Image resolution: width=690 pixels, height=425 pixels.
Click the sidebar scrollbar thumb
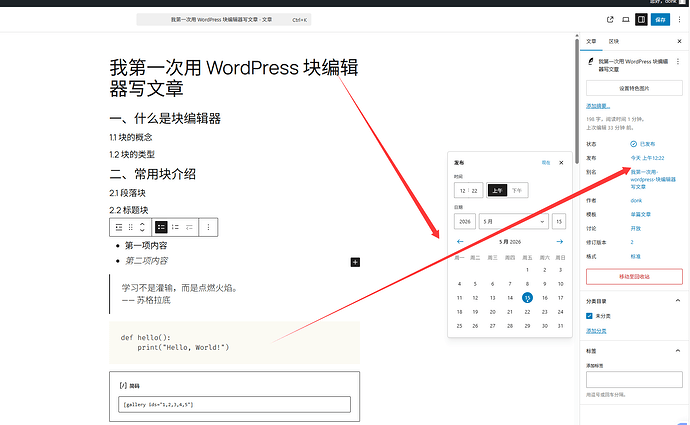coord(577,101)
